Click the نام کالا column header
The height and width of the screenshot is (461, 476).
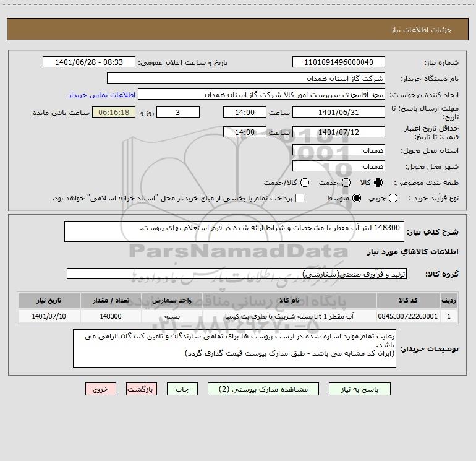pyautogui.click(x=289, y=300)
